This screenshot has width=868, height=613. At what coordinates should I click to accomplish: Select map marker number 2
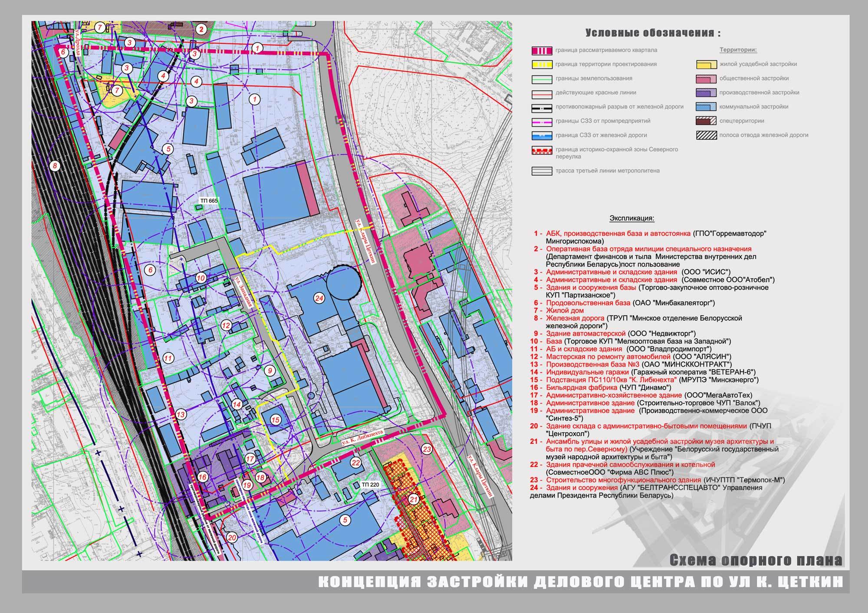(x=201, y=30)
